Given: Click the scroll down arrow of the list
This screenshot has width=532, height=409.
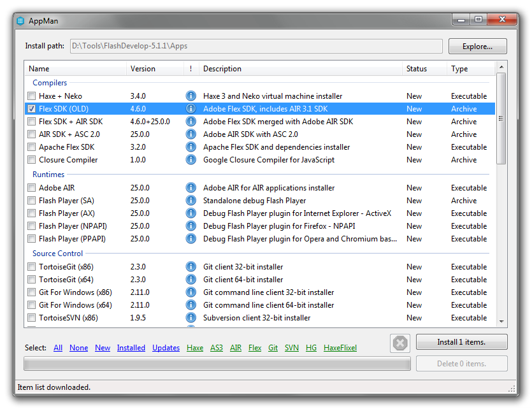Looking at the screenshot, I should 501,322.
